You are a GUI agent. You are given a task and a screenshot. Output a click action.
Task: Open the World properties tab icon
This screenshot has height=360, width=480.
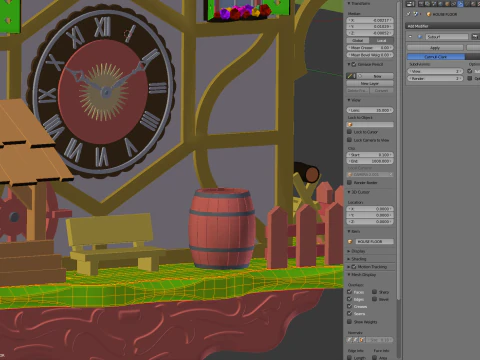(441, 4)
